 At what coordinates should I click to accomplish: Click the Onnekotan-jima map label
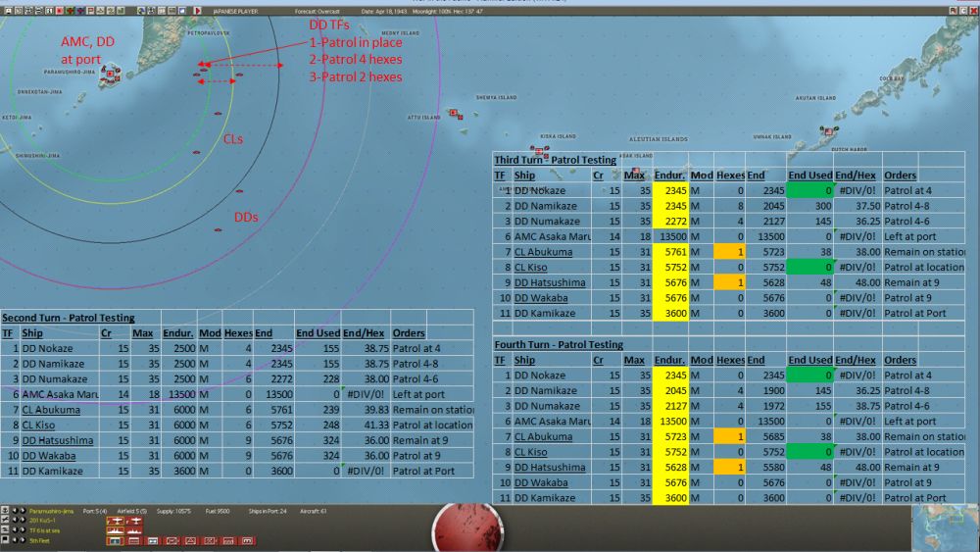tap(39, 91)
